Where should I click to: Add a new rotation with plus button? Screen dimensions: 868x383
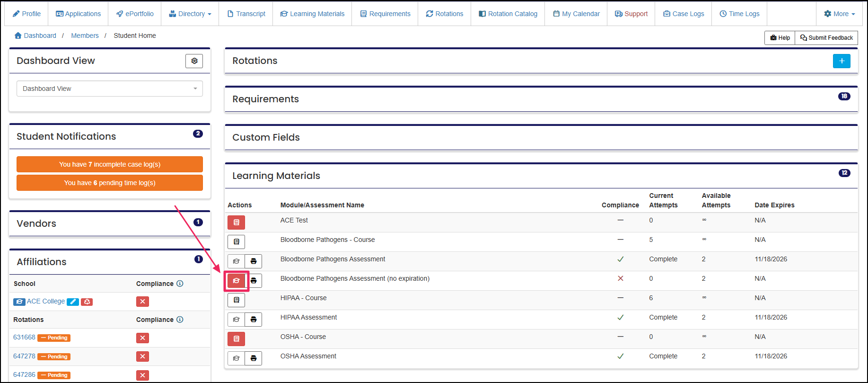click(842, 61)
